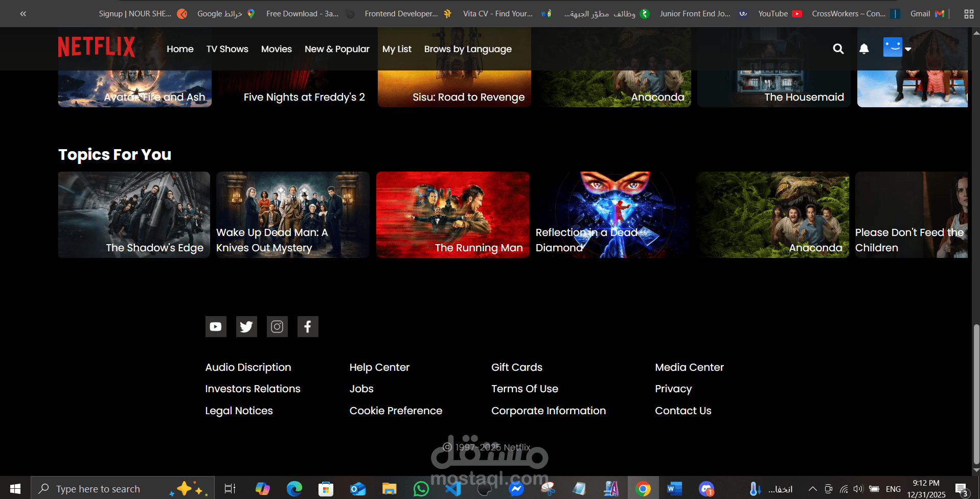Open the Movies menu
Viewport: 980px width, 499px height.
coord(277,49)
